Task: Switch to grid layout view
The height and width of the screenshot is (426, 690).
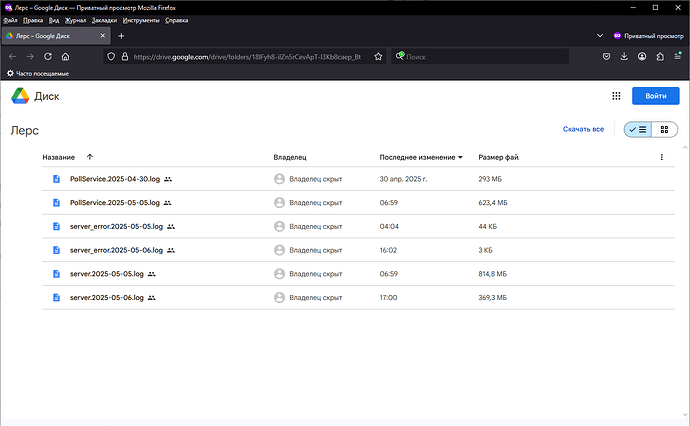Action: [664, 129]
